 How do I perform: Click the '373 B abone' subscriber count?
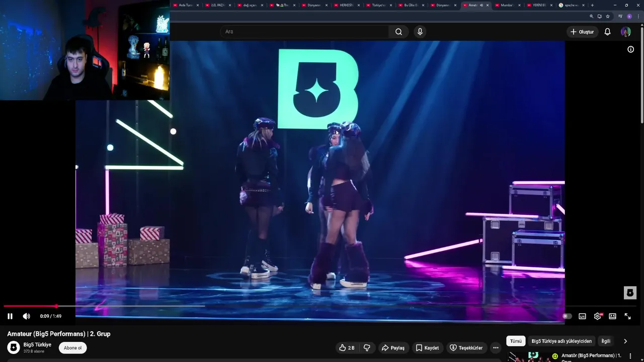(34, 351)
